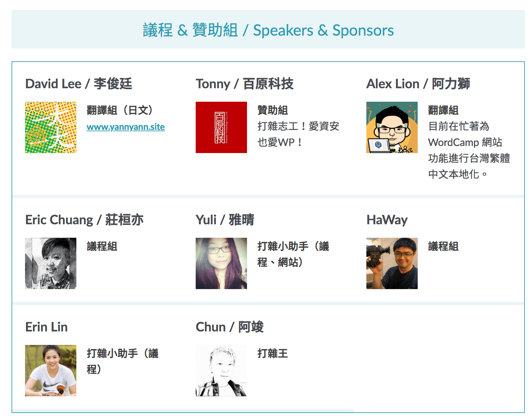
Task: Click the name 'Chun / 阿竣'
Action: (230, 327)
